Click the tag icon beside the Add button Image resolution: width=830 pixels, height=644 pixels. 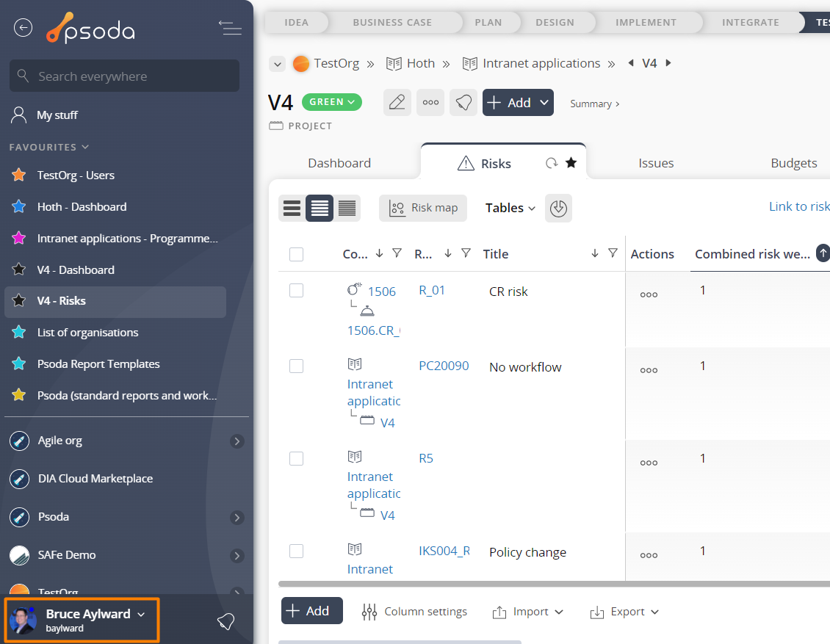click(463, 102)
